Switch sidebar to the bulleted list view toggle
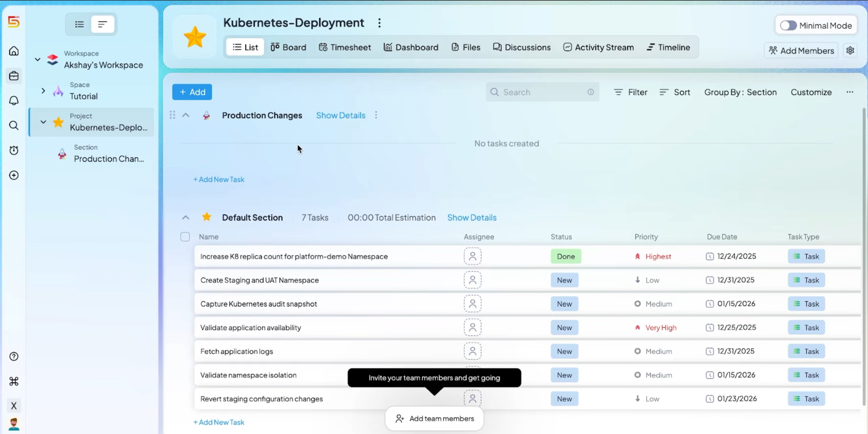 coord(79,24)
